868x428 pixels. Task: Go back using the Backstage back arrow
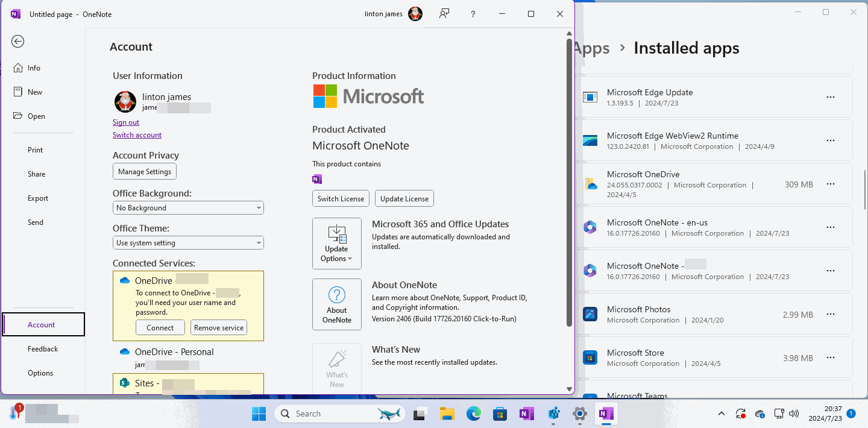point(17,41)
